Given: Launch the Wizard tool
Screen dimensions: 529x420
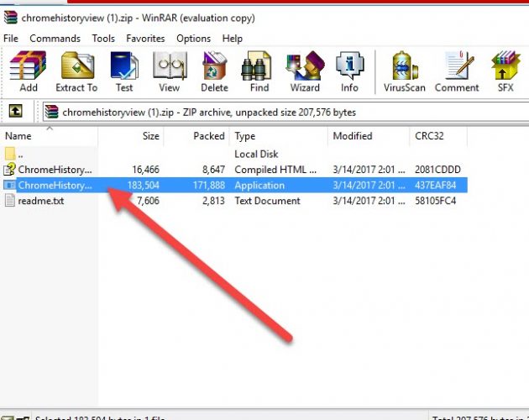Looking at the screenshot, I should click(305, 71).
